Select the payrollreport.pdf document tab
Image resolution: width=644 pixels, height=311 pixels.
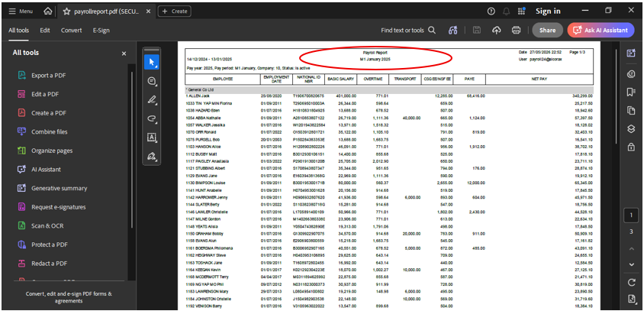click(106, 11)
